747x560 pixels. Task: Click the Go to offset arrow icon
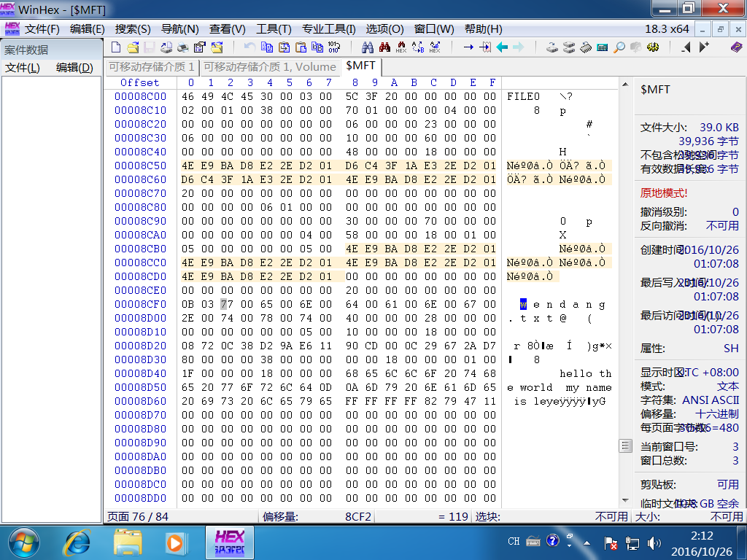click(468, 47)
